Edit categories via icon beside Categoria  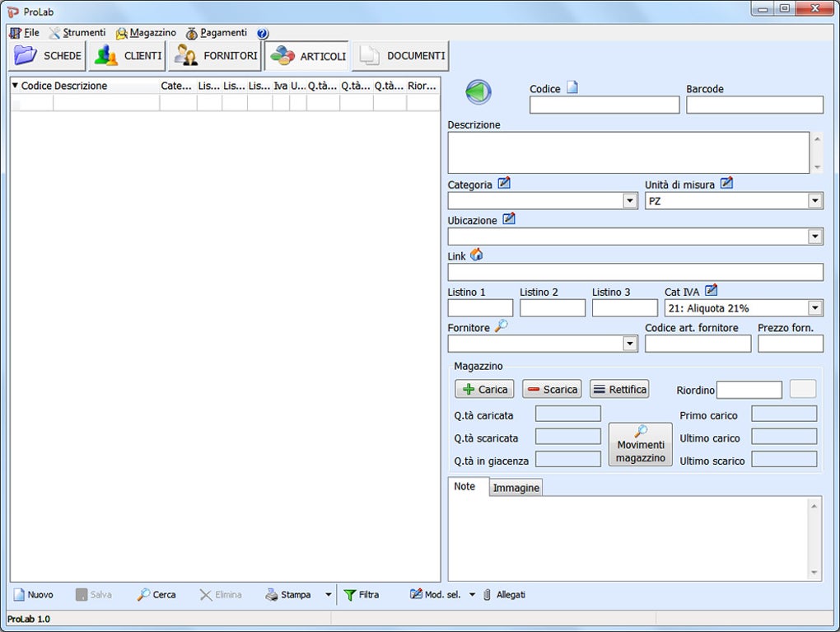[x=504, y=183]
